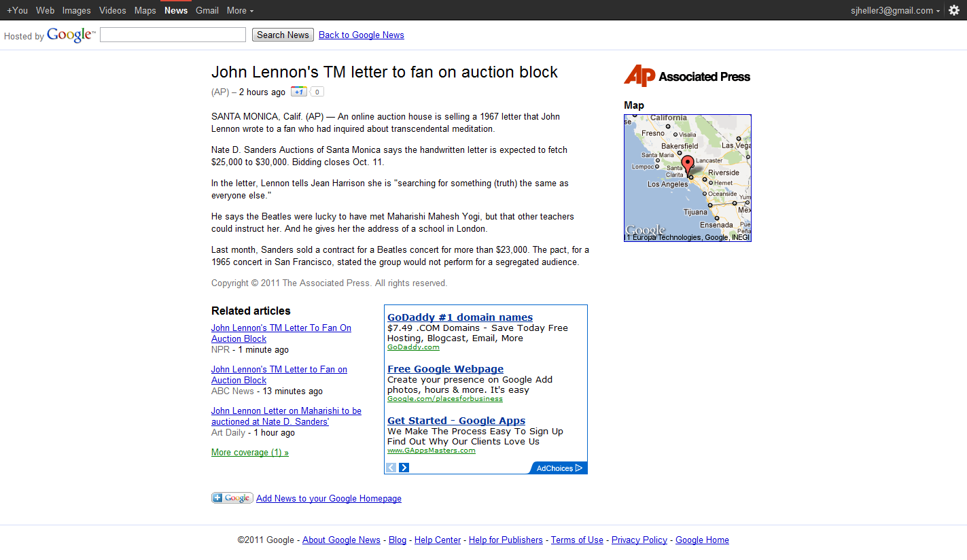Click Google.com/placesforbusiness ad URL

tap(445, 398)
